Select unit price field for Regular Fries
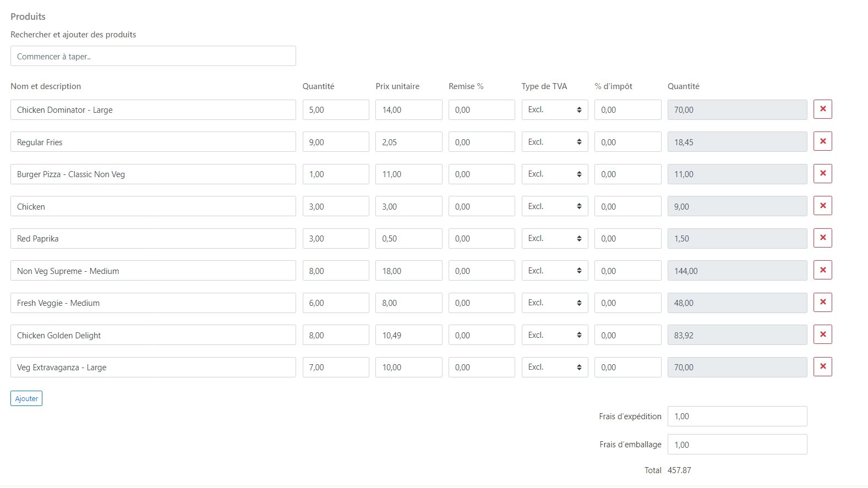Viewport: 868px width, 488px height. (408, 142)
